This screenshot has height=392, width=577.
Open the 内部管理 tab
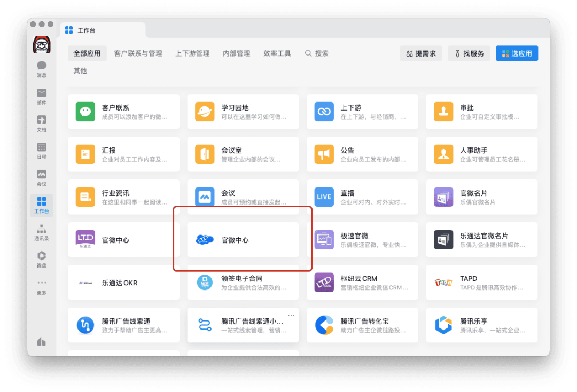click(236, 53)
